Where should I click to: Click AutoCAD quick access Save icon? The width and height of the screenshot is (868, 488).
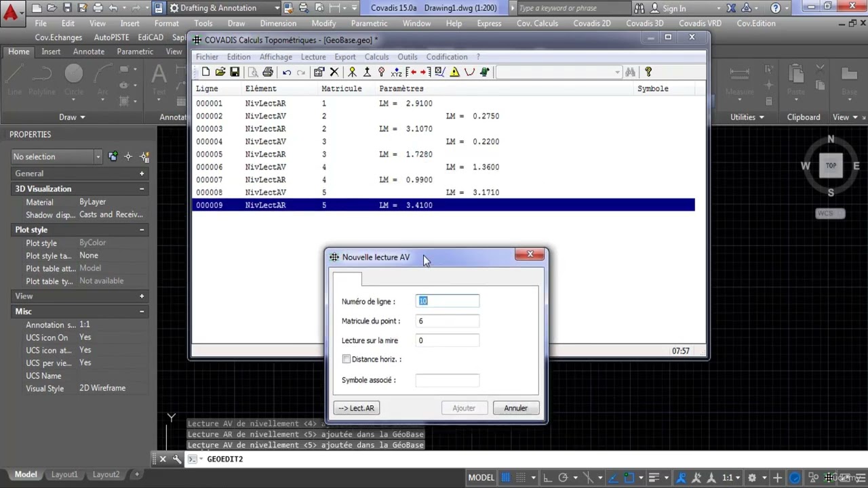(x=67, y=8)
